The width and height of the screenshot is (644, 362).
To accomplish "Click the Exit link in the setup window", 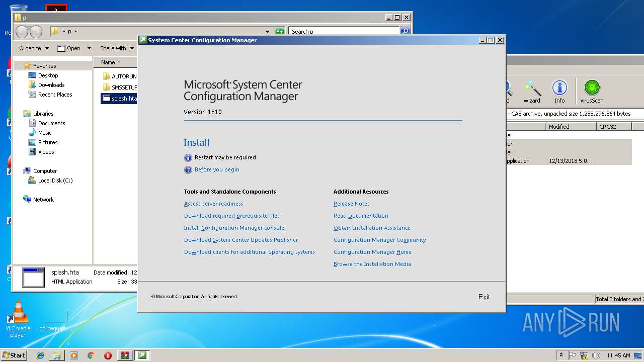I will click(484, 297).
